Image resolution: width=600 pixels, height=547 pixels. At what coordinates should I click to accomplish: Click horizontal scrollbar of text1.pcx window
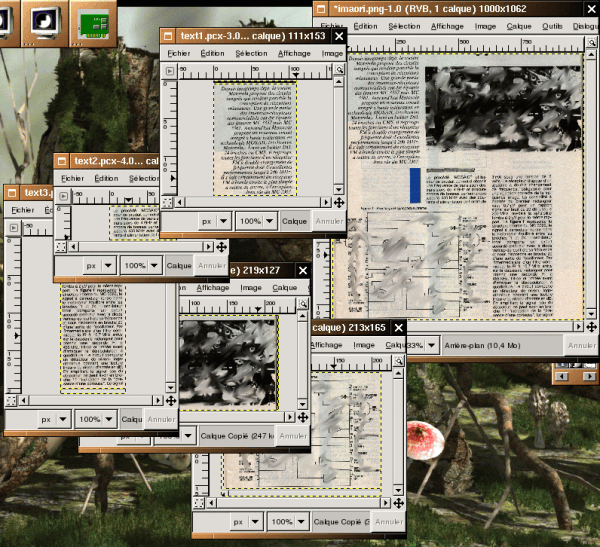(x=253, y=202)
